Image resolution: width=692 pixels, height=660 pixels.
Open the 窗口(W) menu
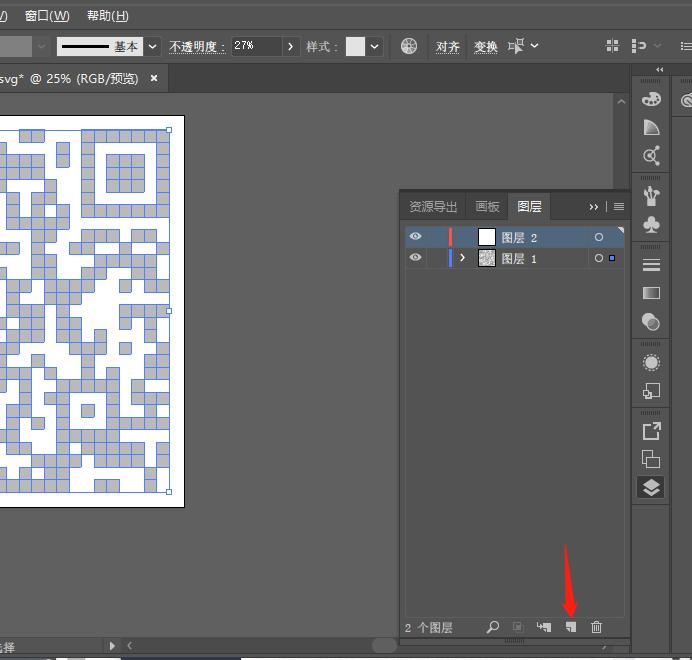point(47,15)
